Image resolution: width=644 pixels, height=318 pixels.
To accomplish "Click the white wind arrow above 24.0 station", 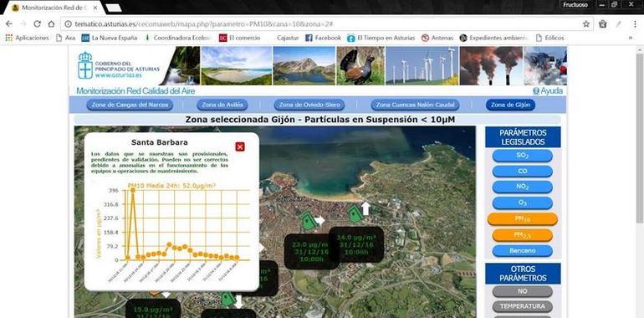I will pyautogui.click(x=365, y=208).
